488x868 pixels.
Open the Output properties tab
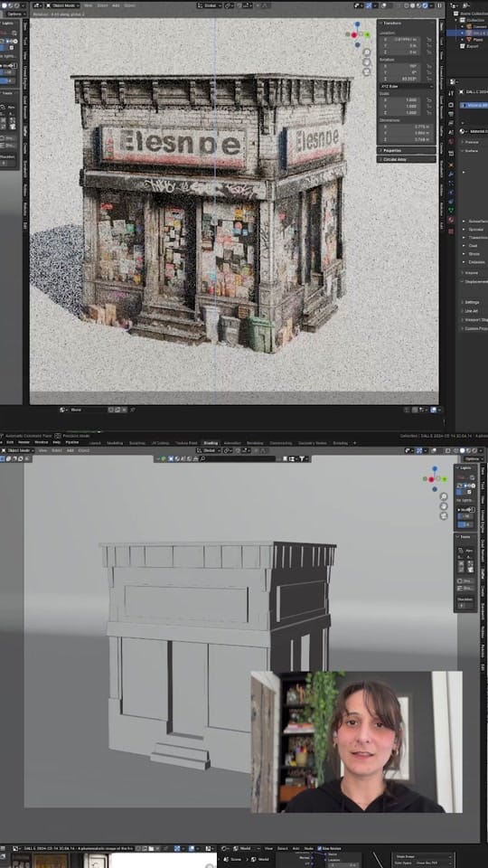451,114
